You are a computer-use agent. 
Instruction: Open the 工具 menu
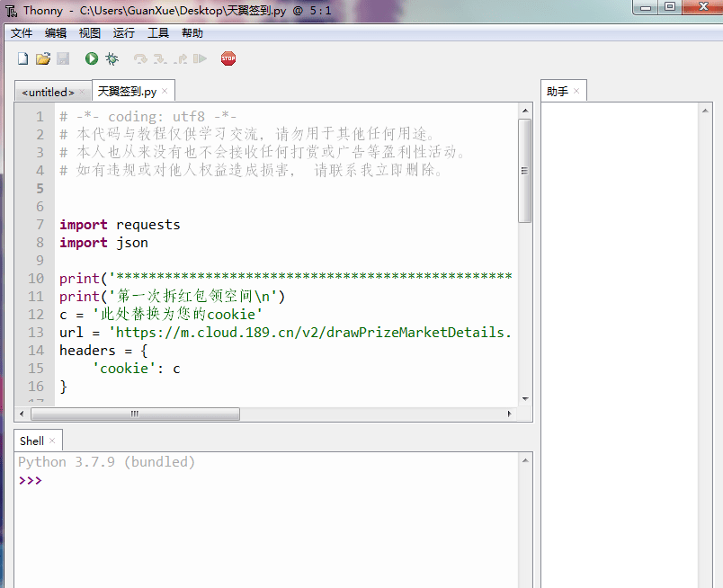click(x=157, y=33)
